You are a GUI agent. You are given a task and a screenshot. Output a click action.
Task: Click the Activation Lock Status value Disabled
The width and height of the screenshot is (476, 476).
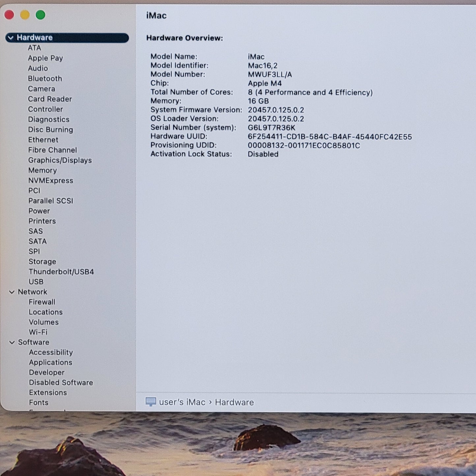(x=263, y=154)
